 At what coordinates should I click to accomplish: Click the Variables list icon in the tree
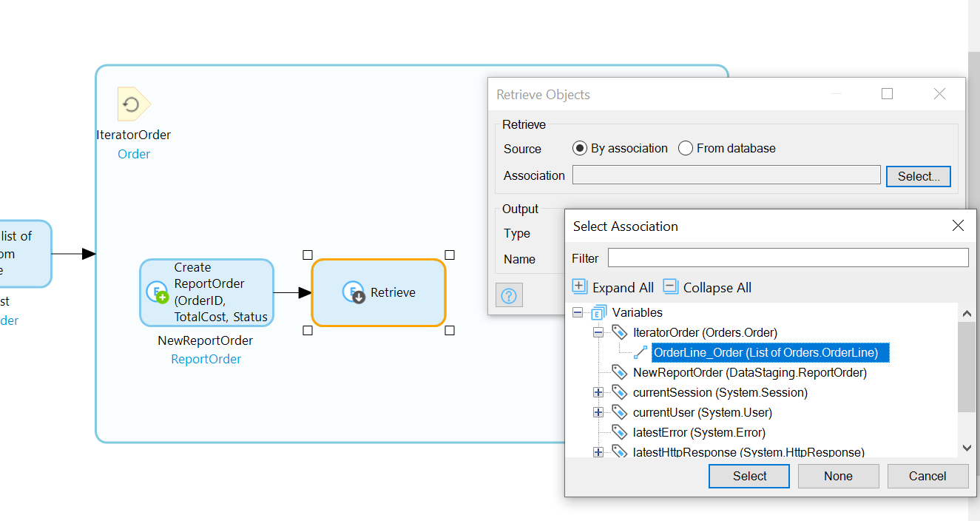pyautogui.click(x=598, y=312)
